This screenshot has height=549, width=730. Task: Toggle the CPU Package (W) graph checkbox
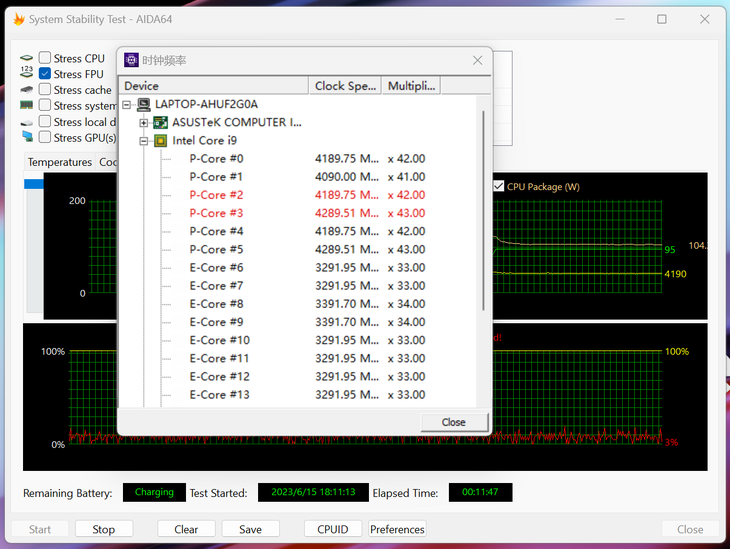point(499,186)
